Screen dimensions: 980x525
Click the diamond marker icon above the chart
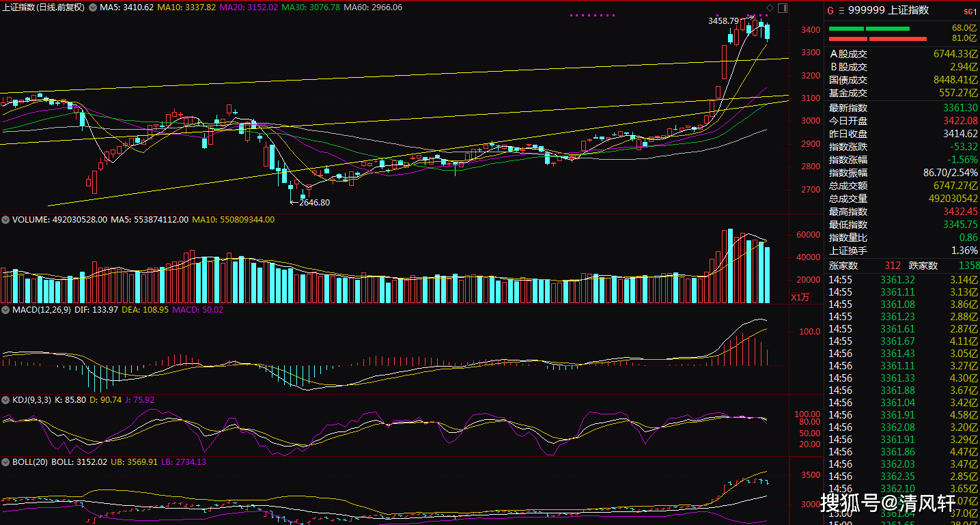[770, 8]
